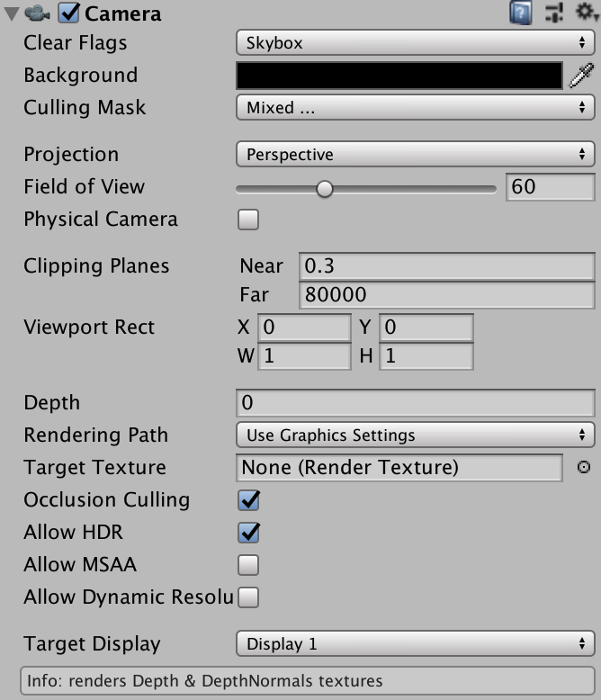Click the Background color swatch
The image size is (601, 700).
coord(399,76)
